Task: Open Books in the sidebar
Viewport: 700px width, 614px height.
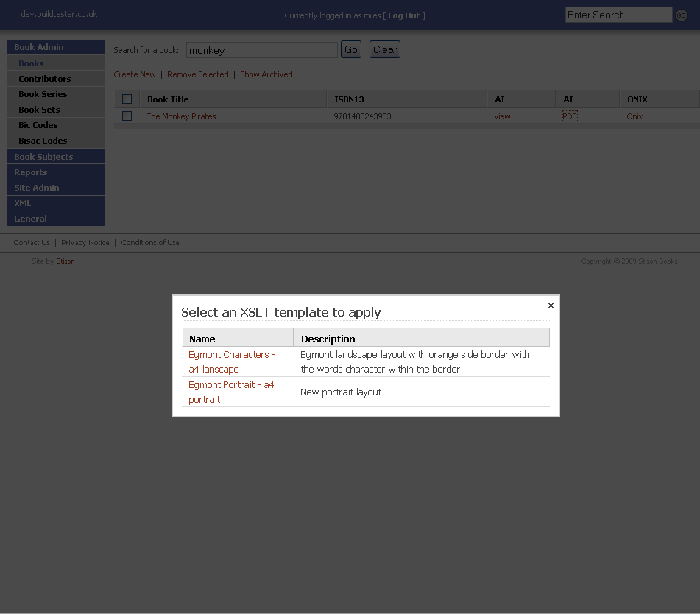Action: (56, 63)
